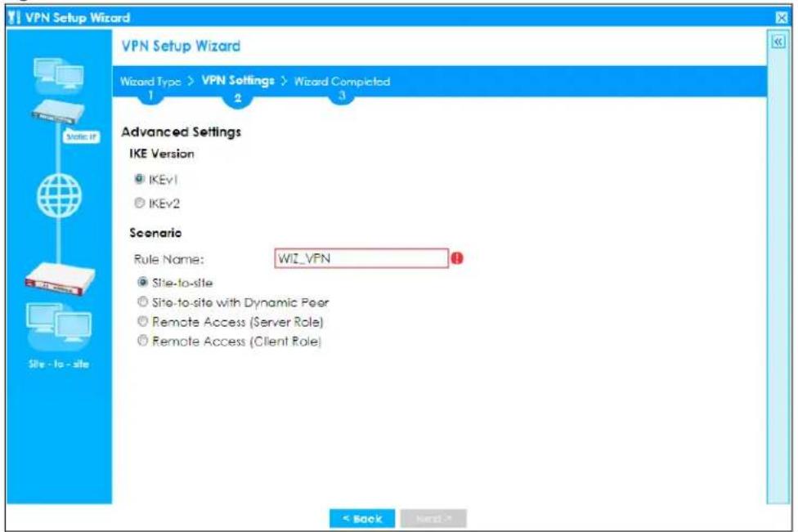Click the upper gateway device icon
This screenshot has height=532, width=798.
57,112
